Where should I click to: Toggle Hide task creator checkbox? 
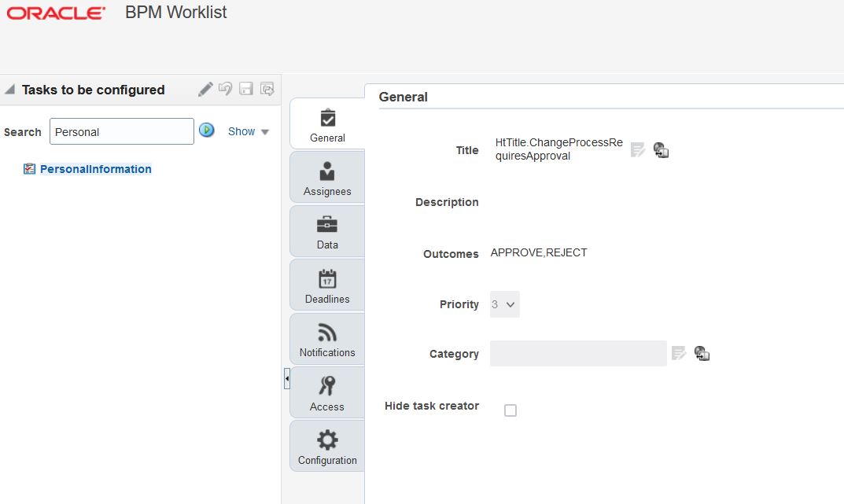pos(510,410)
